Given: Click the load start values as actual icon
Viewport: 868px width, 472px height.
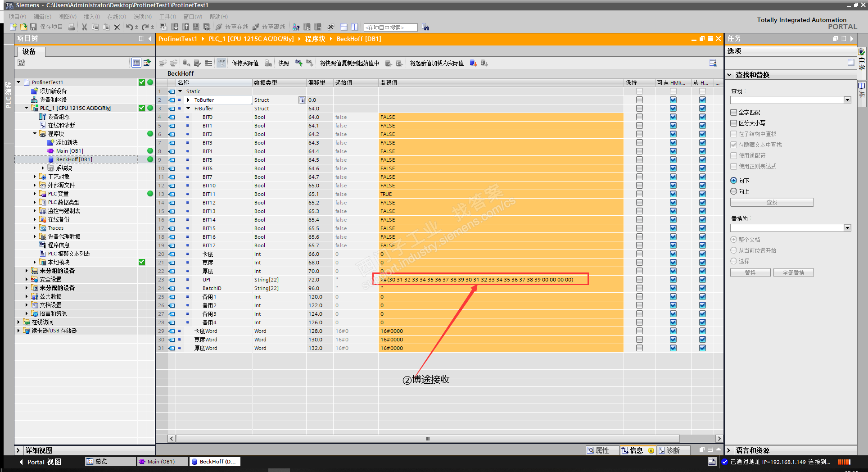Looking at the screenshot, I should tap(473, 63).
